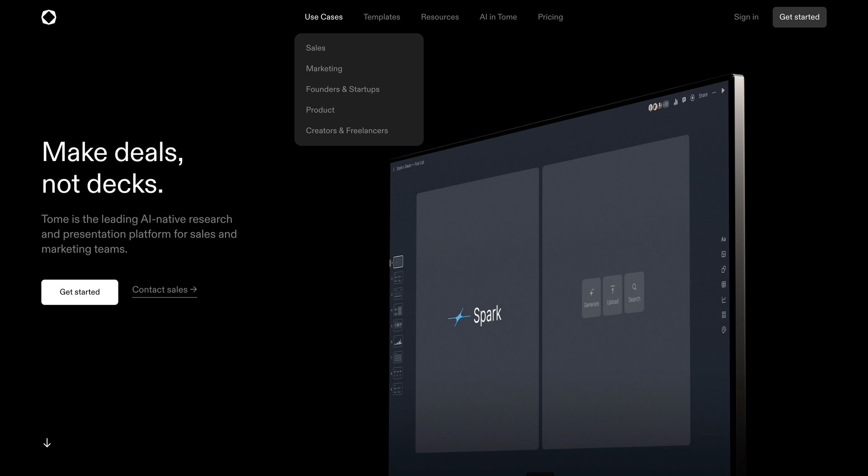This screenshot has width=868, height=476.
Task: Open the comments bubble icon
Action: [x=684, y=100]
